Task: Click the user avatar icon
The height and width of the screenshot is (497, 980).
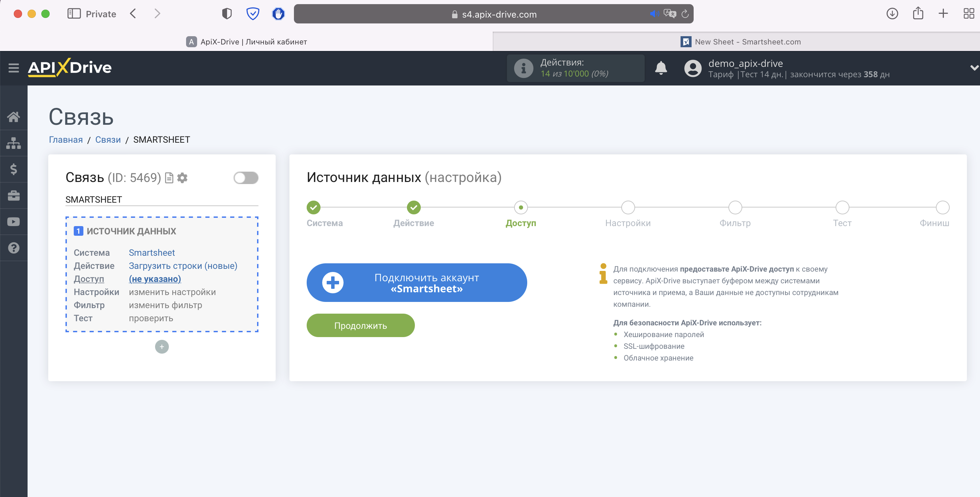Action: click(x=693, y=68)
